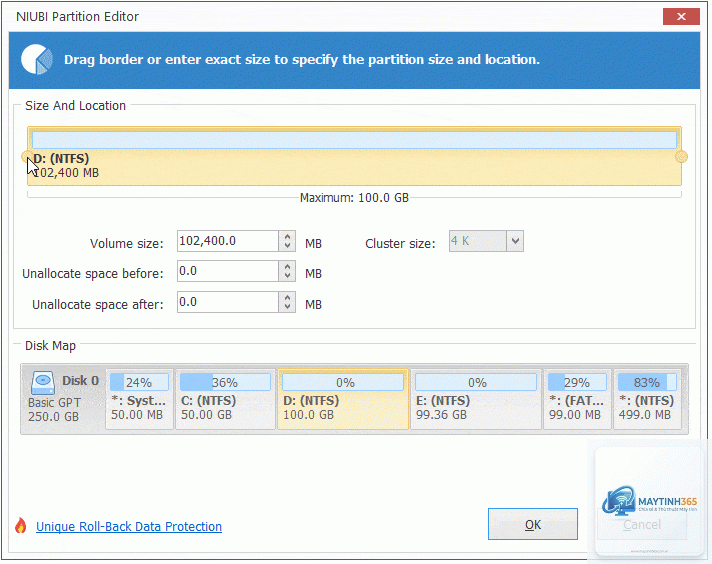Select the System 50.00 MB partition block

(139, 399)
